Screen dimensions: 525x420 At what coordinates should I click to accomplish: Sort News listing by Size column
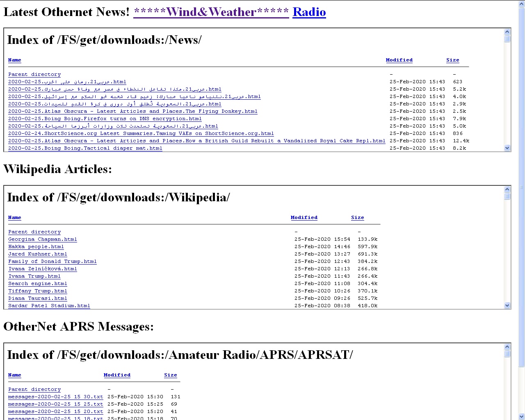(453, 60)
